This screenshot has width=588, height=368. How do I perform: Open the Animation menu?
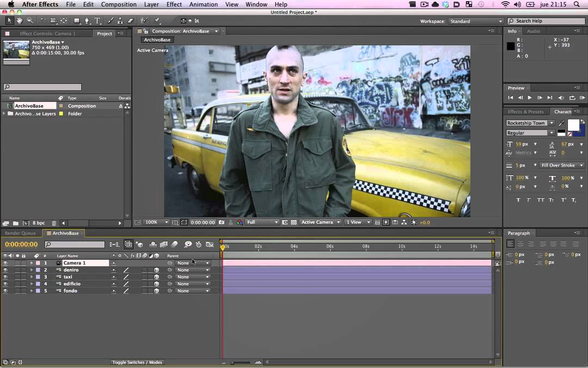pyautogui.click(x=203, y=4)
